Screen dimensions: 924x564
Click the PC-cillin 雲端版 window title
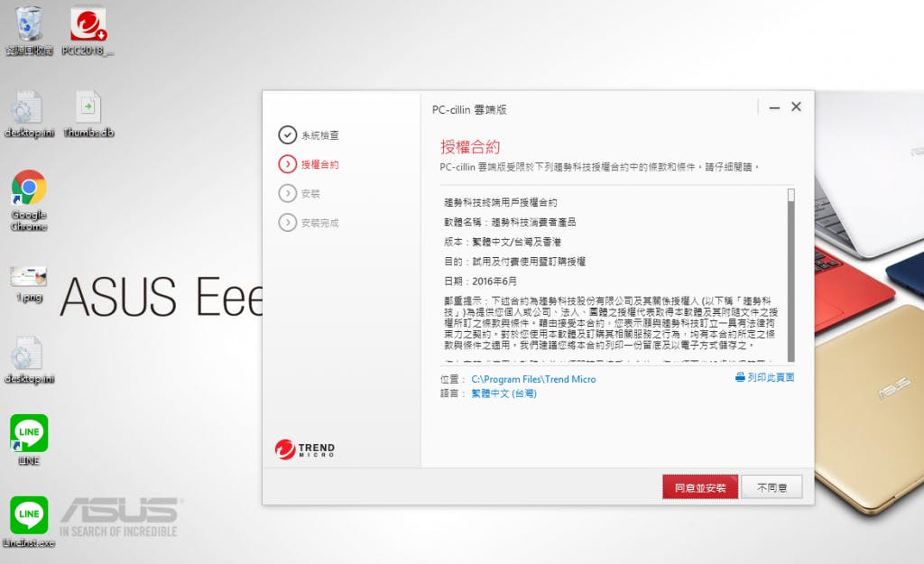pyautogui.click(x=469, y=109)
